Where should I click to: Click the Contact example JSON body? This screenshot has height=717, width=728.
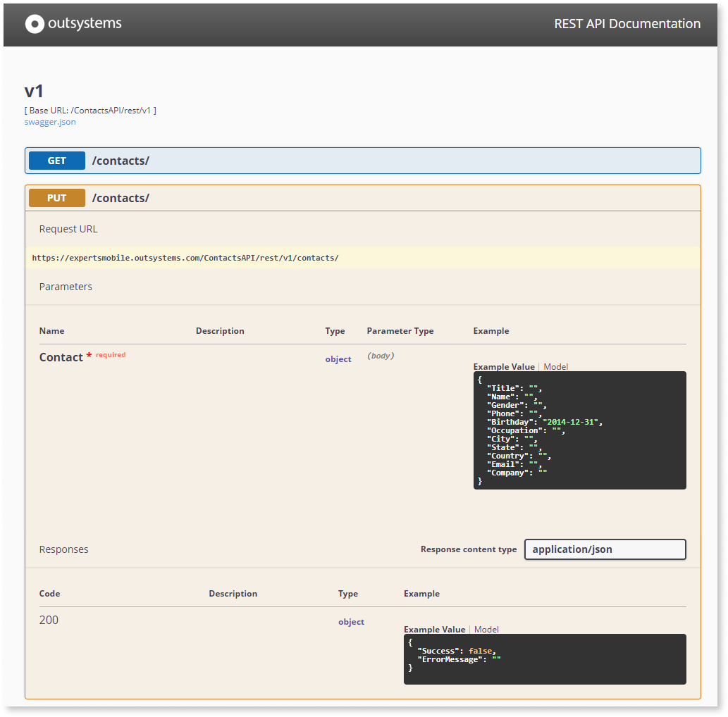(x=579, y=430)
